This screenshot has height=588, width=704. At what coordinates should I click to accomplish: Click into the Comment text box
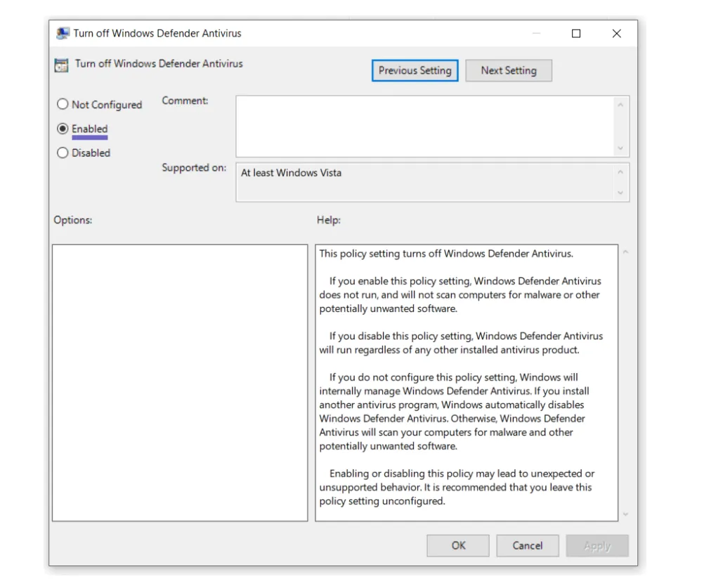[x=424, y=126]
